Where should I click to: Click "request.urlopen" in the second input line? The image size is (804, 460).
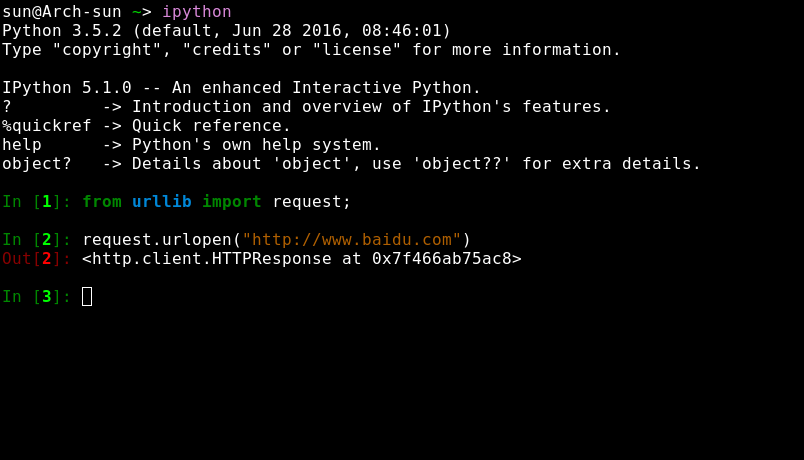156,239
